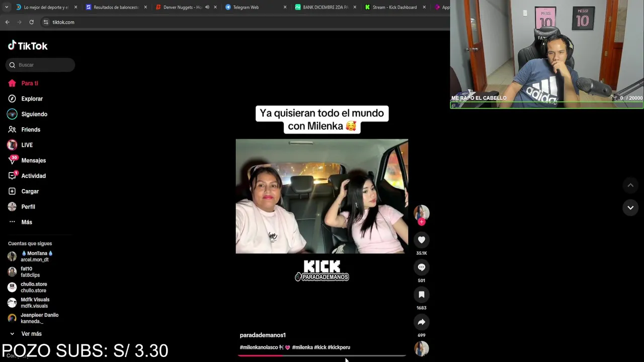Image resolution: width=644 pixels, height=362 pixels.
Task: Click browser forward arrow
Action: [19, 22]
